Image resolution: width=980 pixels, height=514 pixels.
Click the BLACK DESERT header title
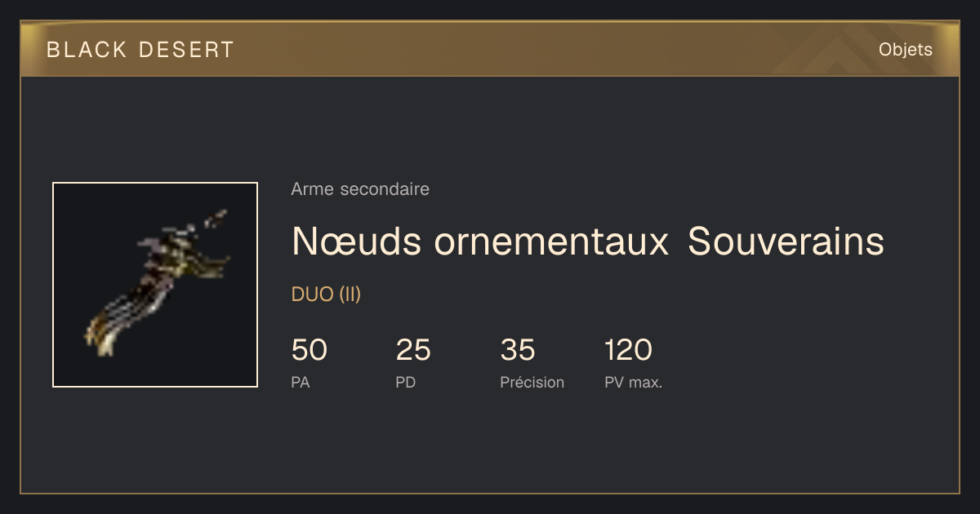pyautogui.click(x=140, y=50)
